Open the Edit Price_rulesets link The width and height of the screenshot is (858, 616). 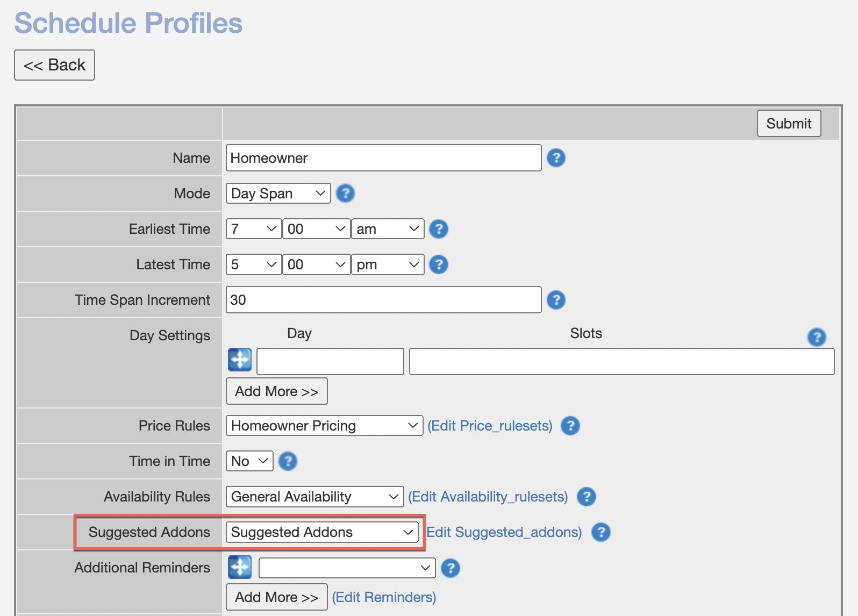coord(490,426)
